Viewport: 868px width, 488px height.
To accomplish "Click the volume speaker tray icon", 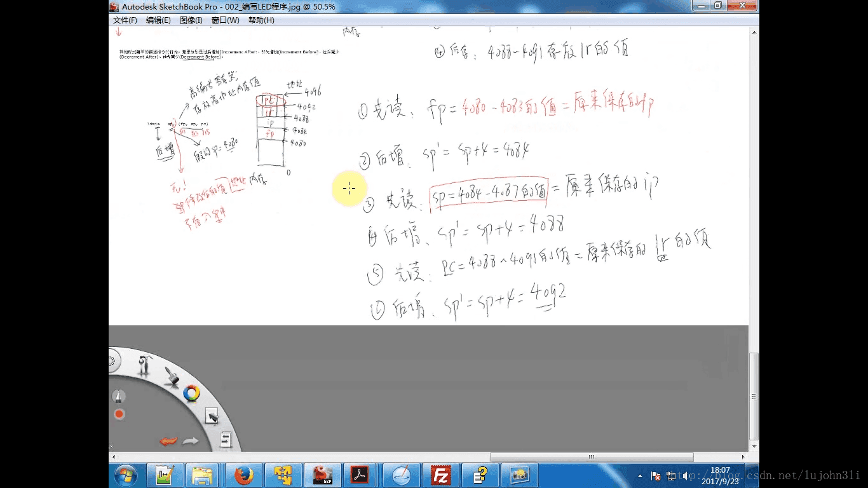I will point(686,476).
